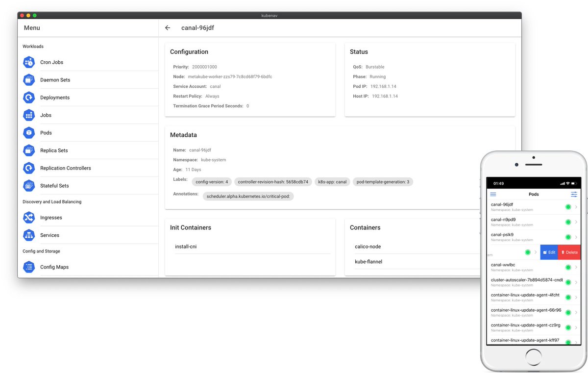Open container-linux-update-agent-66r96 chevron
Viewport: 588px width, 373px height.
click(576, 312)
